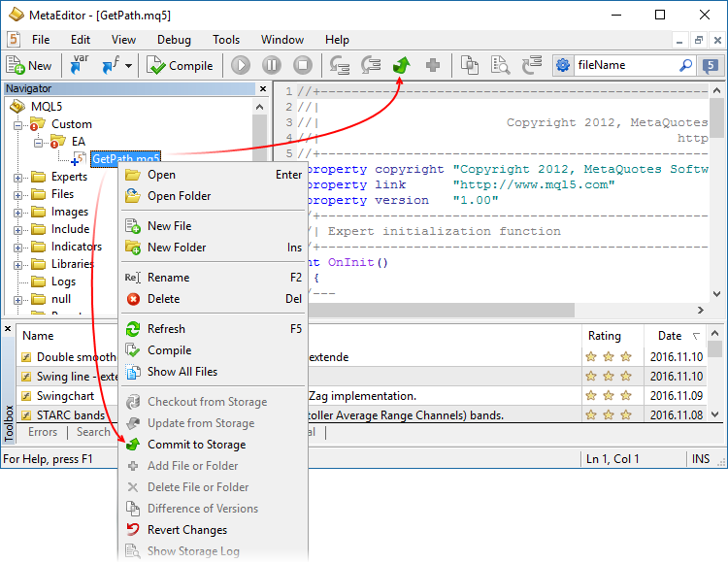Switch to the Errors tab in Toolbox

(43, 432)
